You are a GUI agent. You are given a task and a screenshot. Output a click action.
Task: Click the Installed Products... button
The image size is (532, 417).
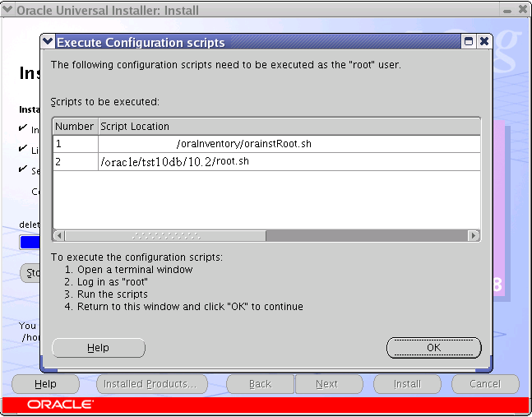click(x=152, y=384)
